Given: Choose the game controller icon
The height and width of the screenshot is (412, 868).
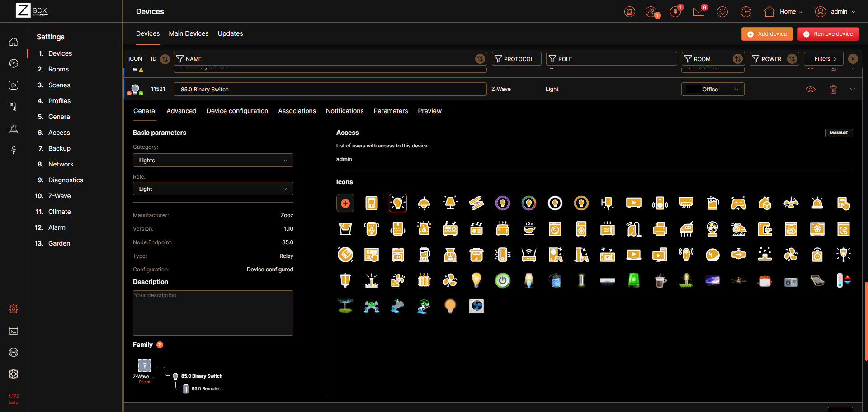Looking at the screenshot, I should tap(739, 204).
